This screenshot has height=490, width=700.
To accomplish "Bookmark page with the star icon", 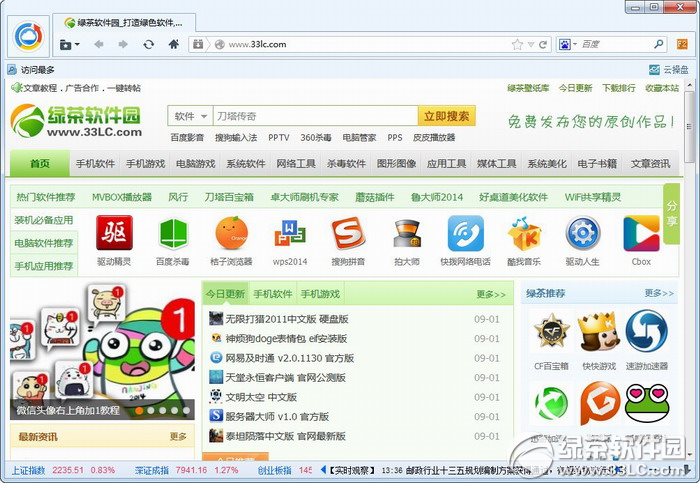I will 517,44.
